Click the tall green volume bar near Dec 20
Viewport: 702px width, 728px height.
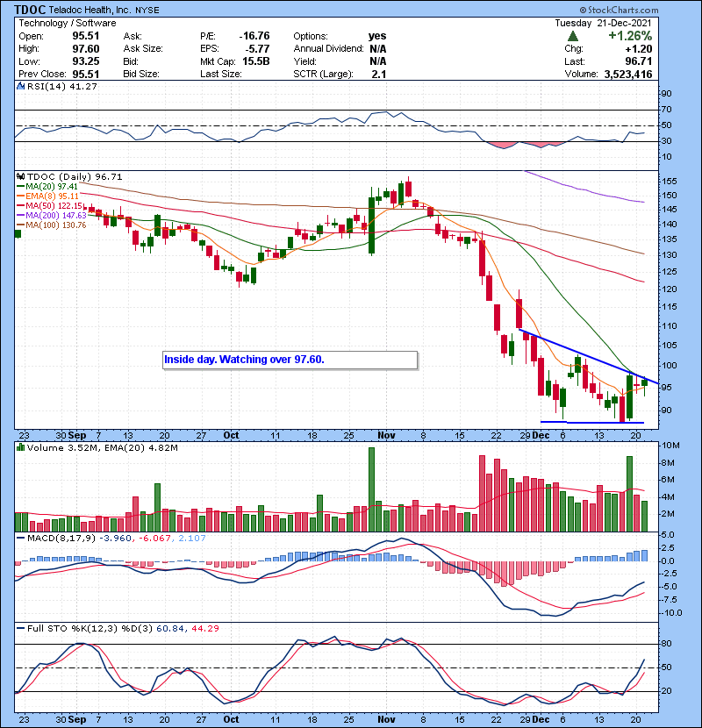(629, 494)
